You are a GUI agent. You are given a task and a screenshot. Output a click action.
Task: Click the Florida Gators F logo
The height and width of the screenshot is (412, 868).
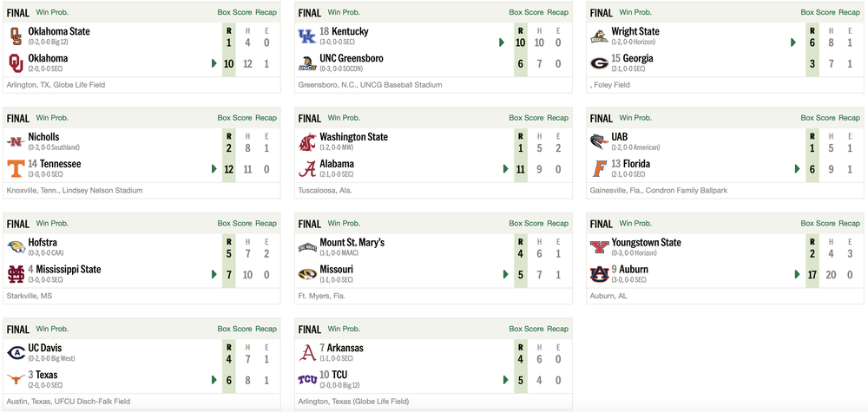[598, 168]
